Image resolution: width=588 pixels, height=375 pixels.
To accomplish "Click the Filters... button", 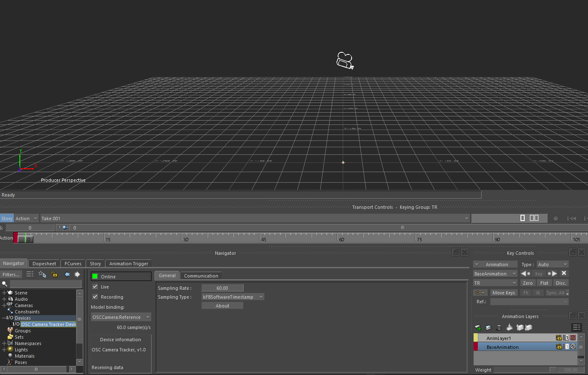I will [11, 275].
